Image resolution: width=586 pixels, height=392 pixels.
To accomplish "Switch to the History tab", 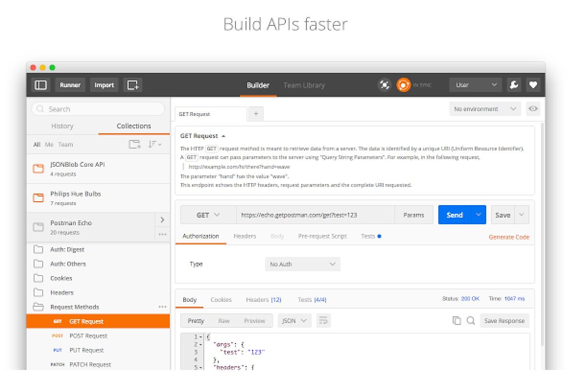I will pyautogui.click(x=62, y=126).
